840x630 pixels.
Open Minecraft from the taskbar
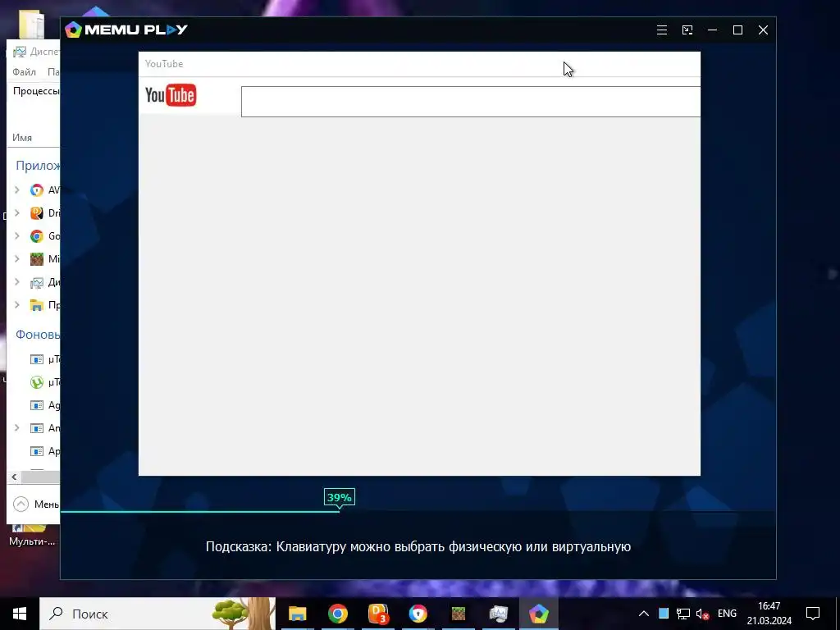click(459, 614)
